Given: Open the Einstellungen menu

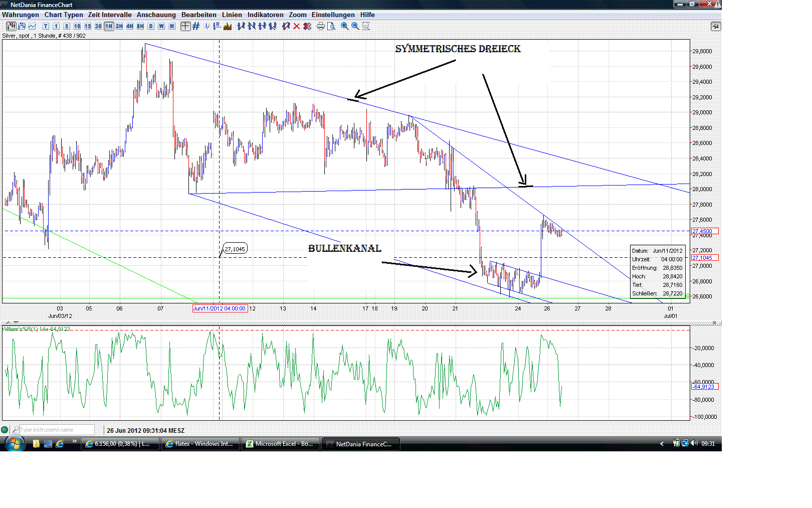Looking at the screenshot, I should (333, 15).
